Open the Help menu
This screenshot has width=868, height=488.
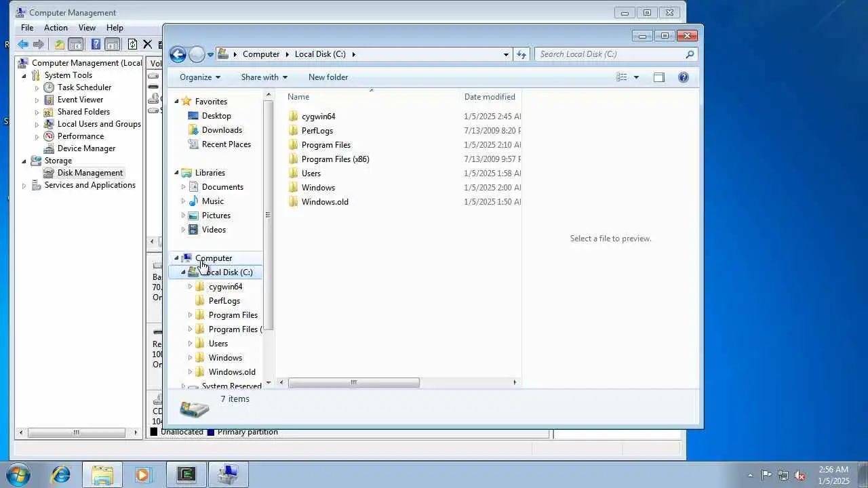(115, 28)
